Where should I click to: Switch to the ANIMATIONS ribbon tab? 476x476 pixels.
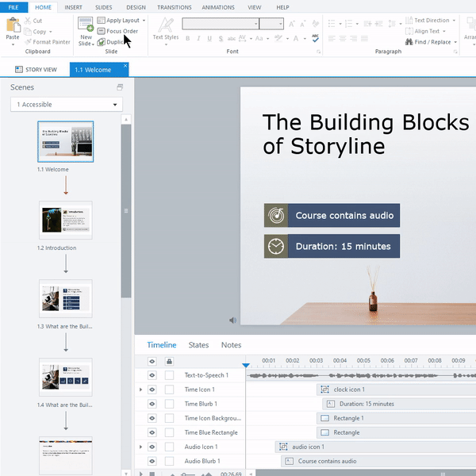pos(218,7)
